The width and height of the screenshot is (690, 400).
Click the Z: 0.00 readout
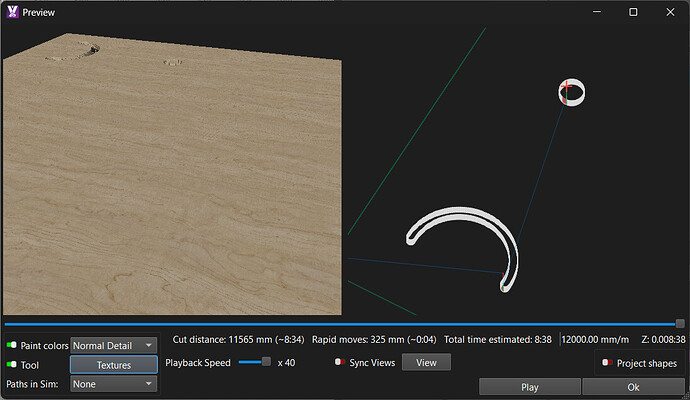coord(656,340)
